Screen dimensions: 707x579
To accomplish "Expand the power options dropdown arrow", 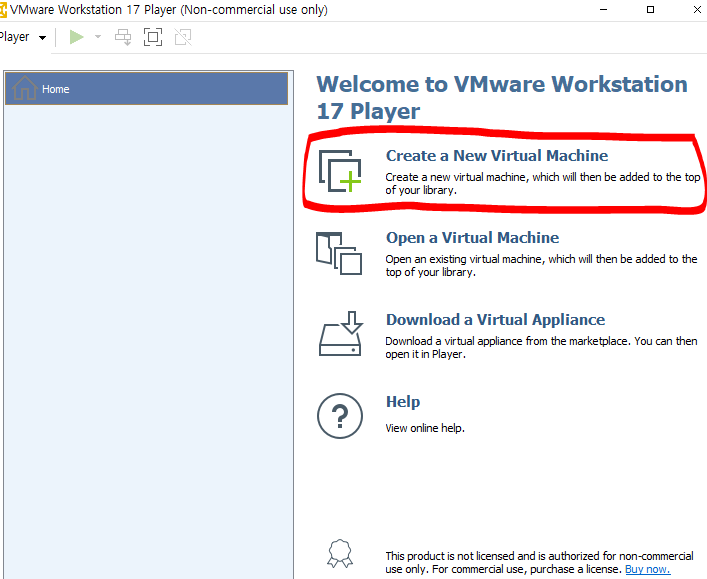I will (x=98, y=37).
